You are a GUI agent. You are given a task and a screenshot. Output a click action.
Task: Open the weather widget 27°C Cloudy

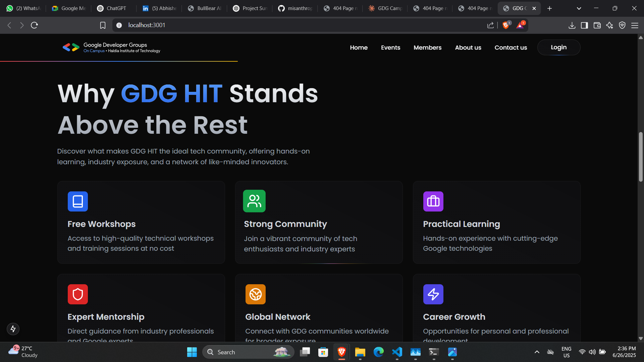click(x=23, y=352)
